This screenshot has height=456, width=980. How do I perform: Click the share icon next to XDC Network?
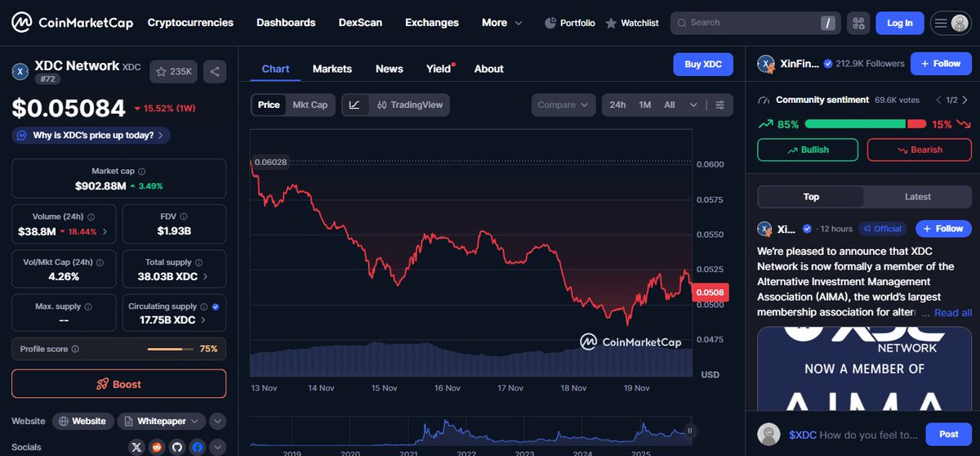(215, 72)
